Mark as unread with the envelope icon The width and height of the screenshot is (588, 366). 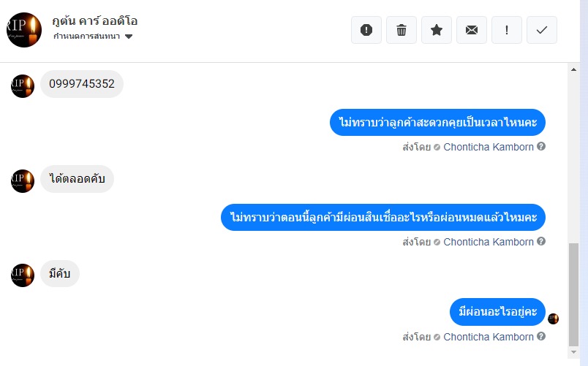point(472,30)
